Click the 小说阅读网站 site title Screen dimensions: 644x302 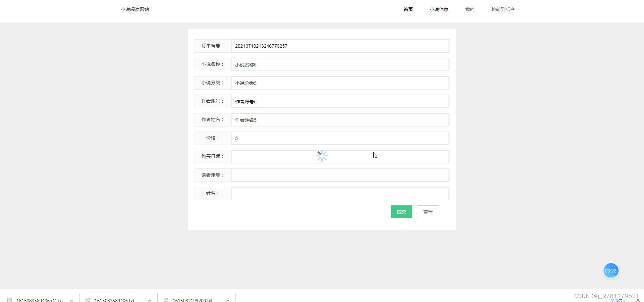135,9
